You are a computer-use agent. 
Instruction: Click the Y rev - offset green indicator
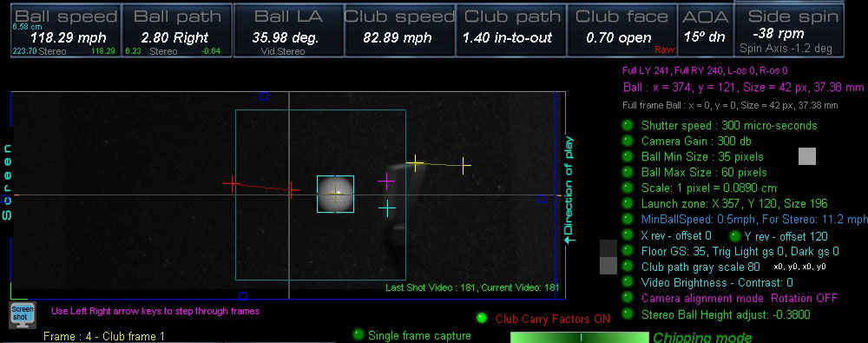point(734,236)
